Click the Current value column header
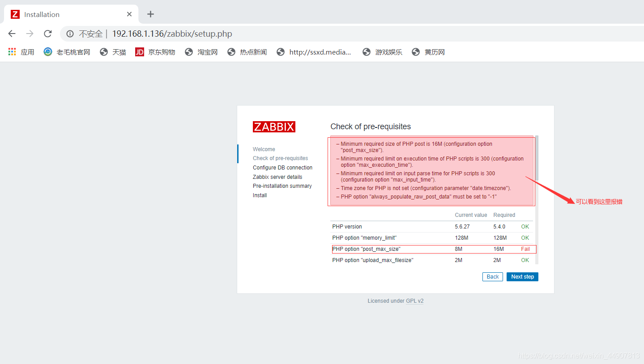 coord(471,215)
